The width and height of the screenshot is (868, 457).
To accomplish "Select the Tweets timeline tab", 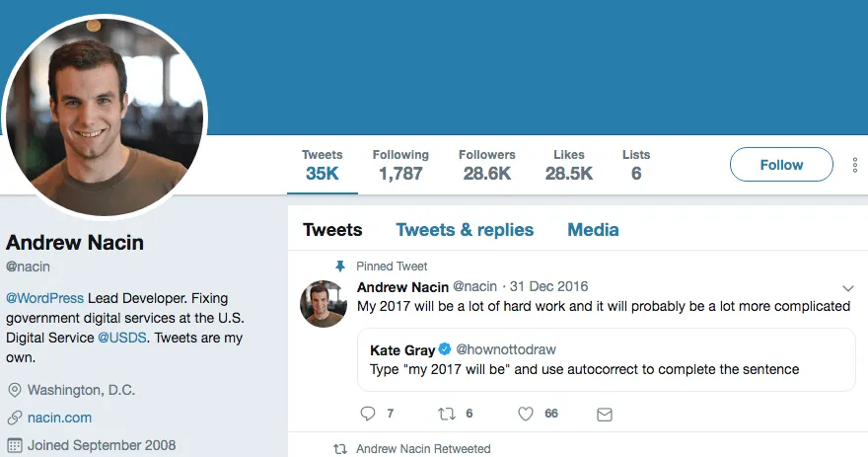I will (x=332, y=230).
